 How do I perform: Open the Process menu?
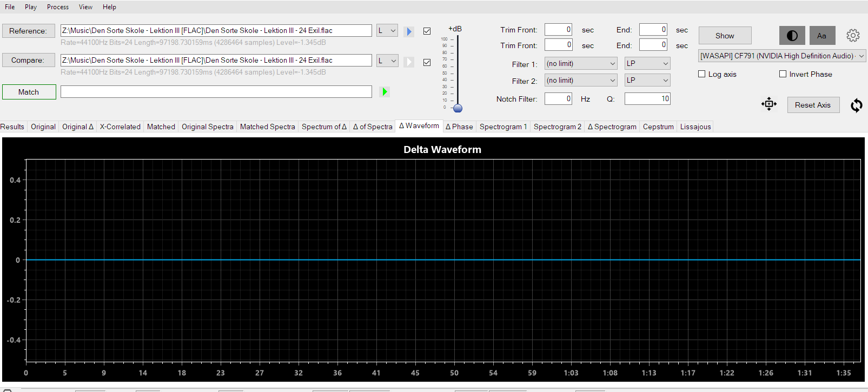58,7
